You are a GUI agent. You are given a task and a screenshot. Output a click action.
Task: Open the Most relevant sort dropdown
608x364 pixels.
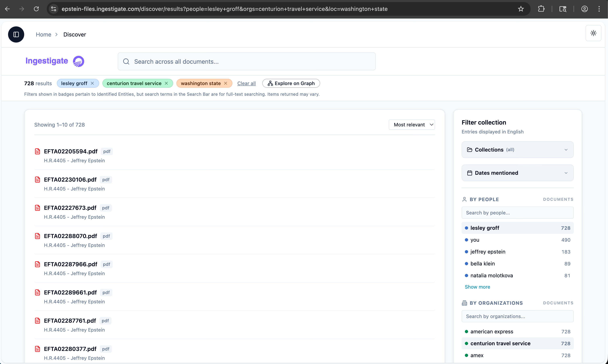412,124
